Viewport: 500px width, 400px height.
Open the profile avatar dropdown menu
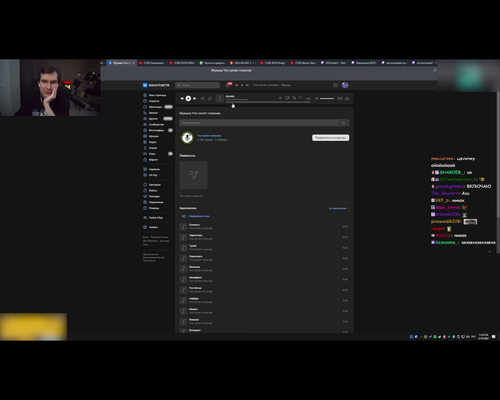click(x=346, y=85)
